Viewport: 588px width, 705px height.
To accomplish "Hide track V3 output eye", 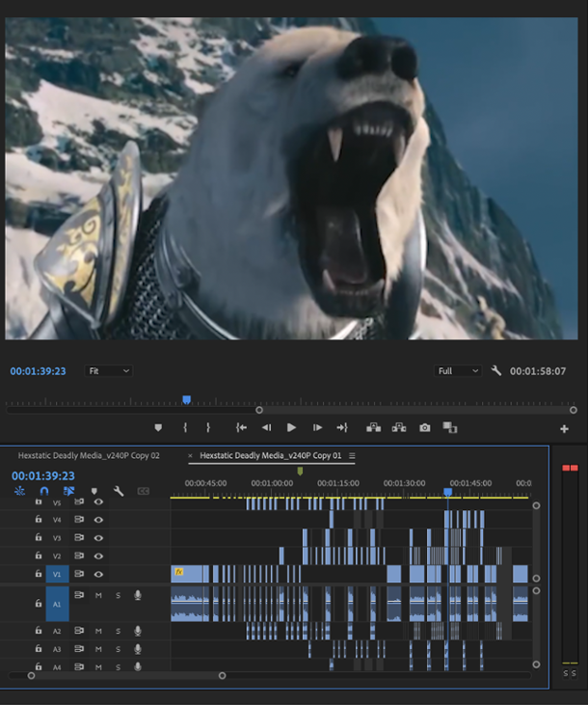I will pyautogui.click(x=98, y=538).
